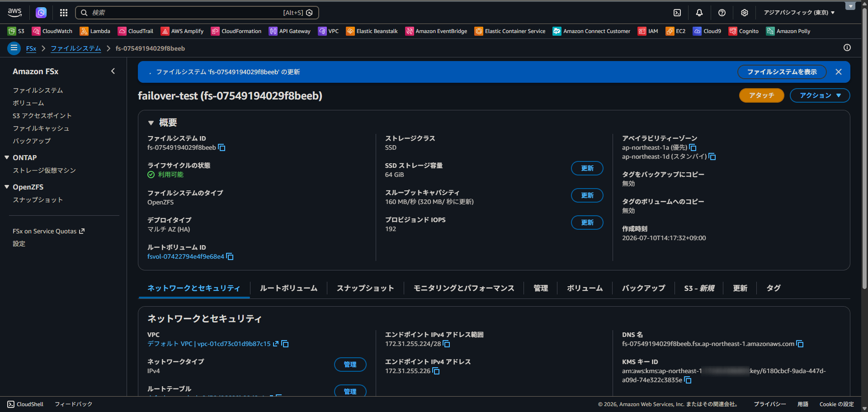Copy the DNS name value
868x412 pixels.
pos(800,344)
